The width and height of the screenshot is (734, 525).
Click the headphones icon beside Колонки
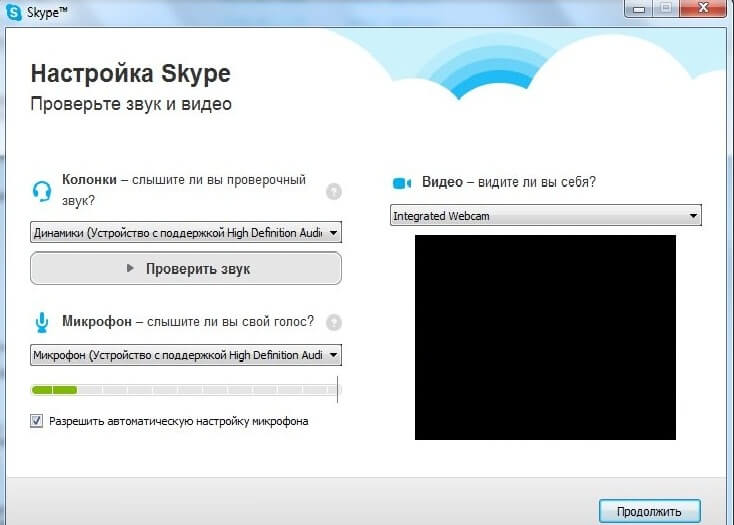click(41, 190)
